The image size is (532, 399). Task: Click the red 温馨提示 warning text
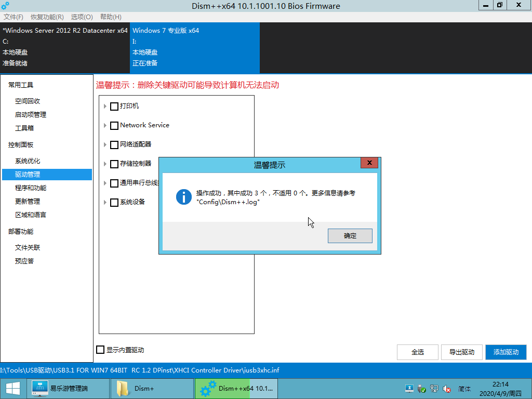pyautogui.click(x=187, y=85)
